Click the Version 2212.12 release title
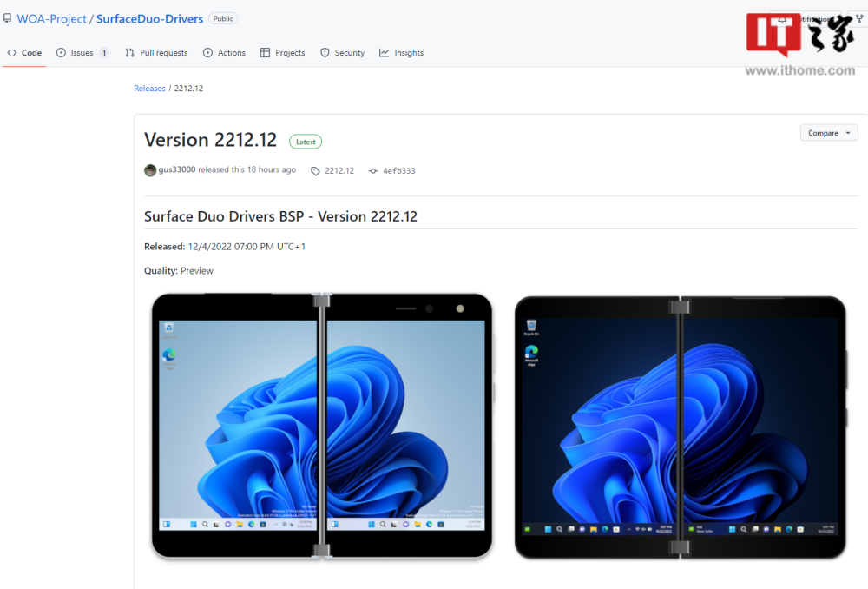868x589 pixels. coord(210,140)
